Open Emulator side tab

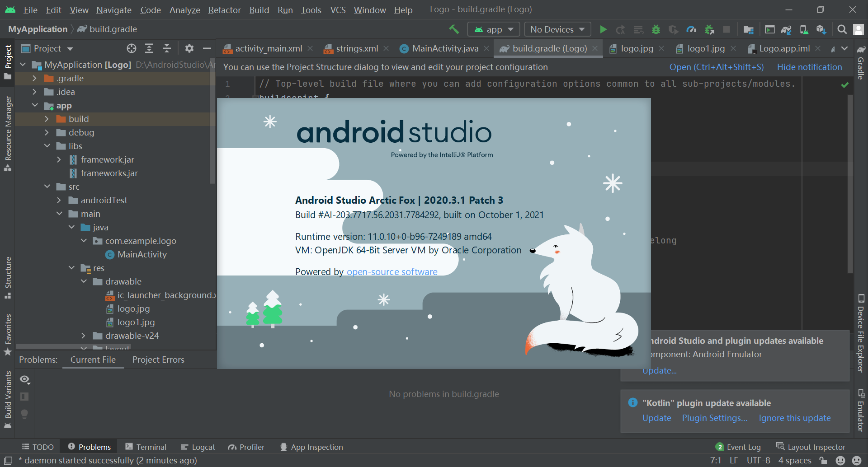(861, 410)
